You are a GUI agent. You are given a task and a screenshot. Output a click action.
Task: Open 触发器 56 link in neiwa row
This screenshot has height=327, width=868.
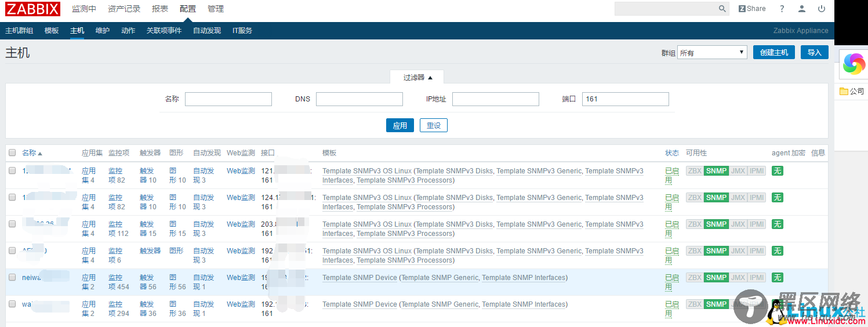[148, 282]
